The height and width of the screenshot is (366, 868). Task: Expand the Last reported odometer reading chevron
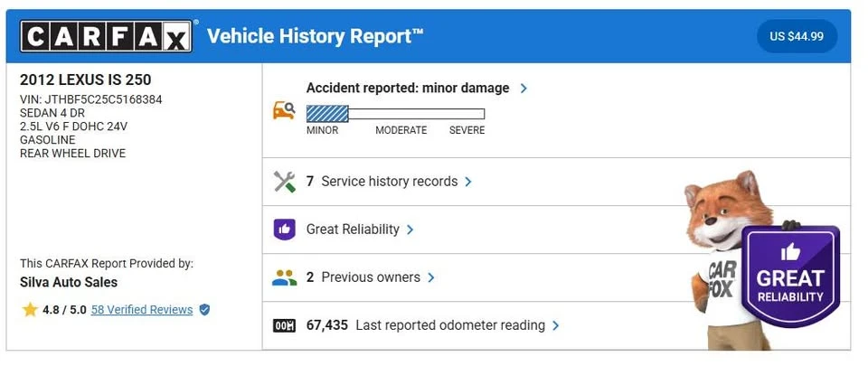(x=555, y=325)
